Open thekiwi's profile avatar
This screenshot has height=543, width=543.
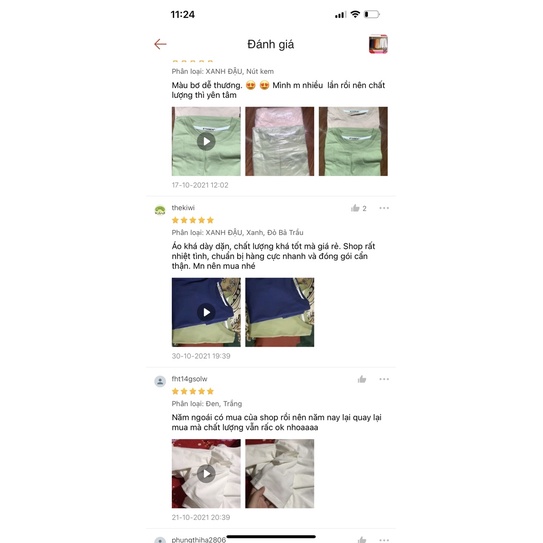160,210
